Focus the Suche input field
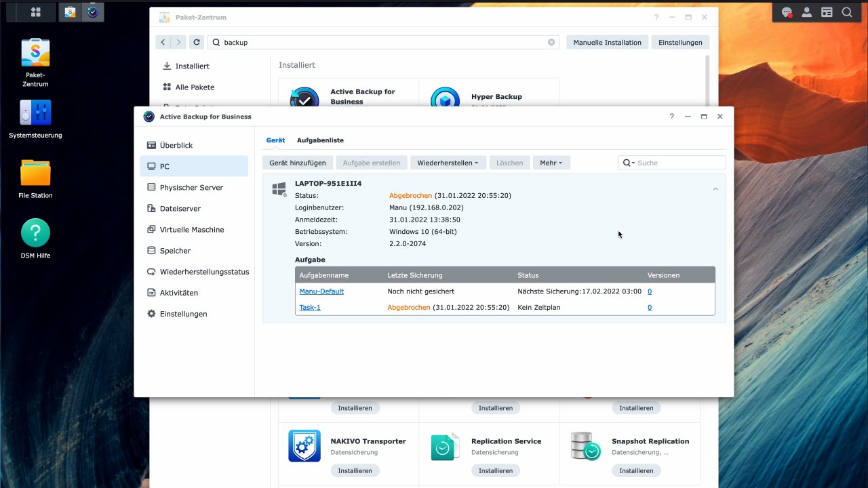Image resolution: width=868 pixels, height=488 pixels. pos(679,163)
